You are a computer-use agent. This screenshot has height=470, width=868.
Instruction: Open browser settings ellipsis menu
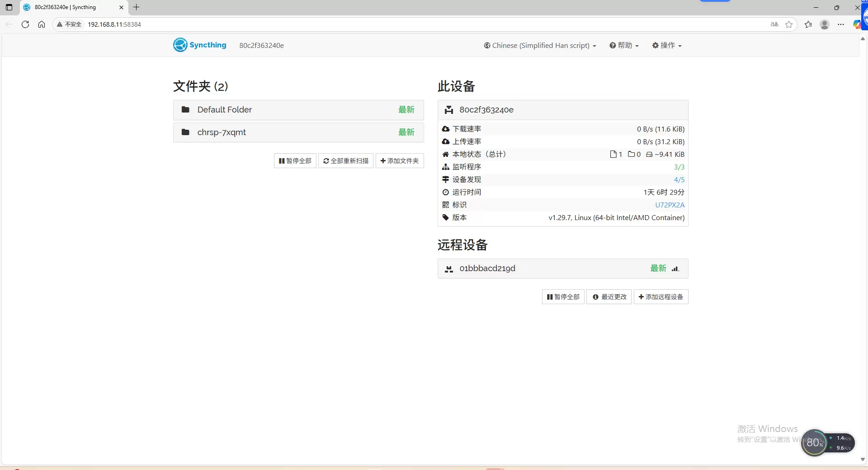click(840, 24)
